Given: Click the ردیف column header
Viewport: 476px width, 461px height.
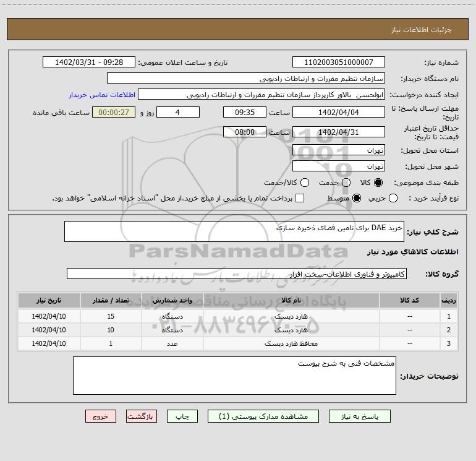Looking at the screenshot, I should pyautogui.click(x=449, y=300).
